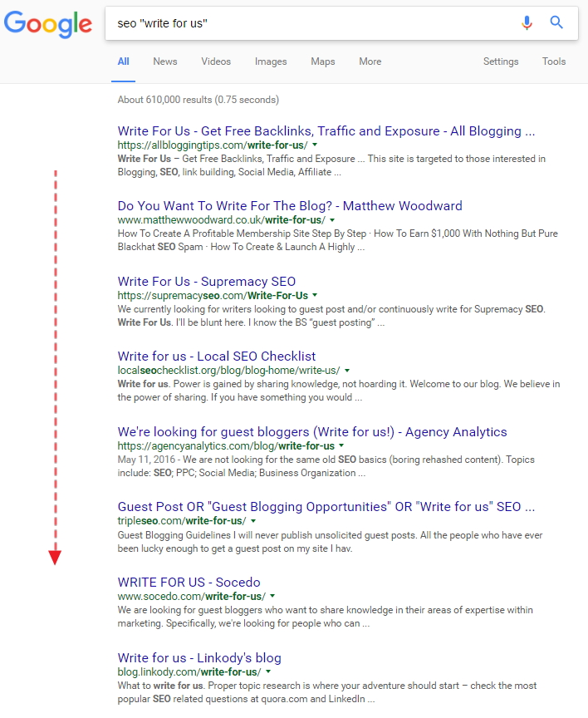This screenshot has width=588, height=718.
Task: Click the https://allbloggingtips.com/write-for-us/ URL text
Action: pyautogui.click(x=213, y=145)
